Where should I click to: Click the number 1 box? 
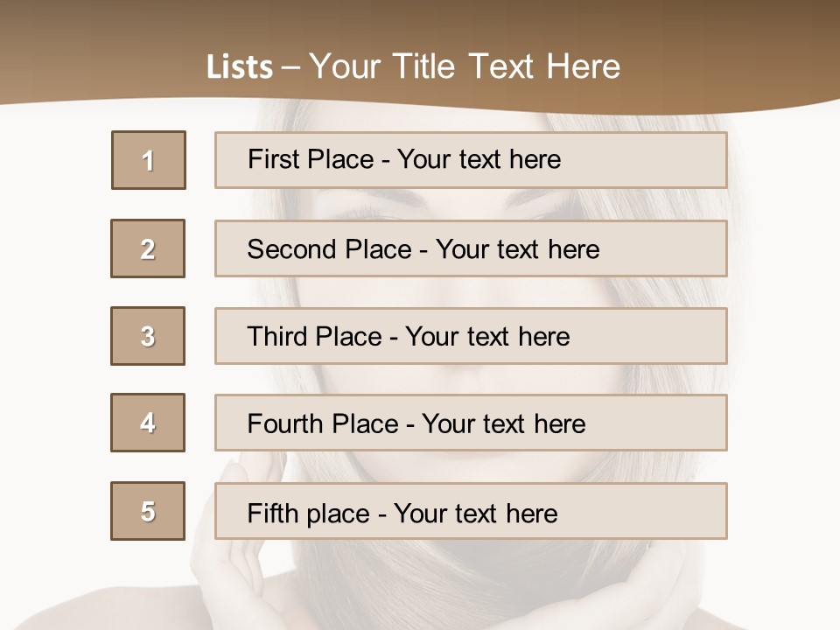(149, 160)
